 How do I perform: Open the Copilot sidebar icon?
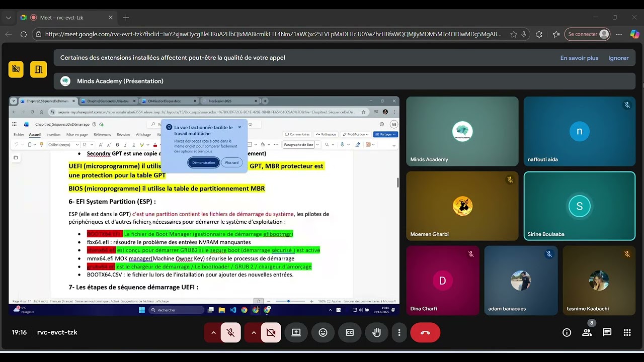coord(634,34)
